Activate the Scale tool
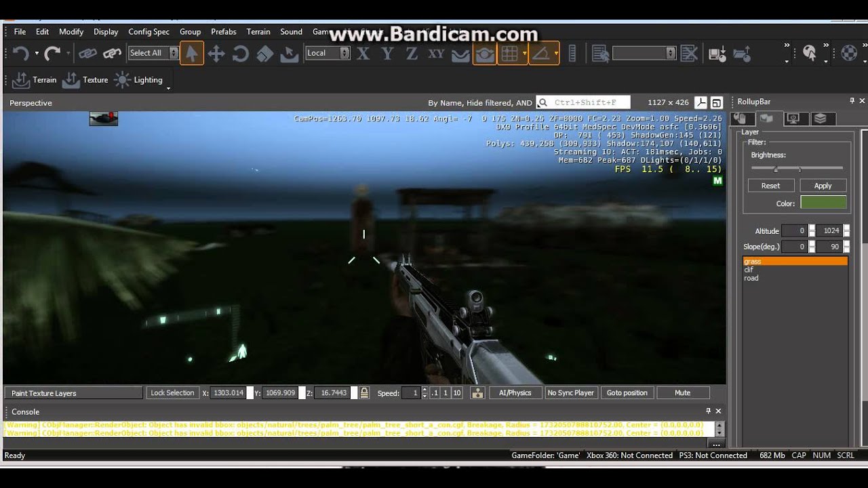The image size is (868, 488). 265,53
